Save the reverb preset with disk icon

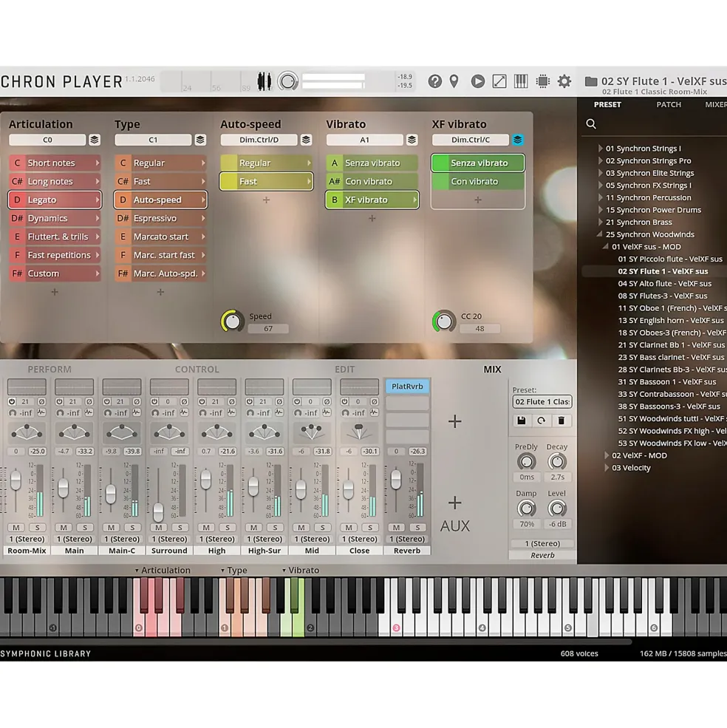(522, 421)
